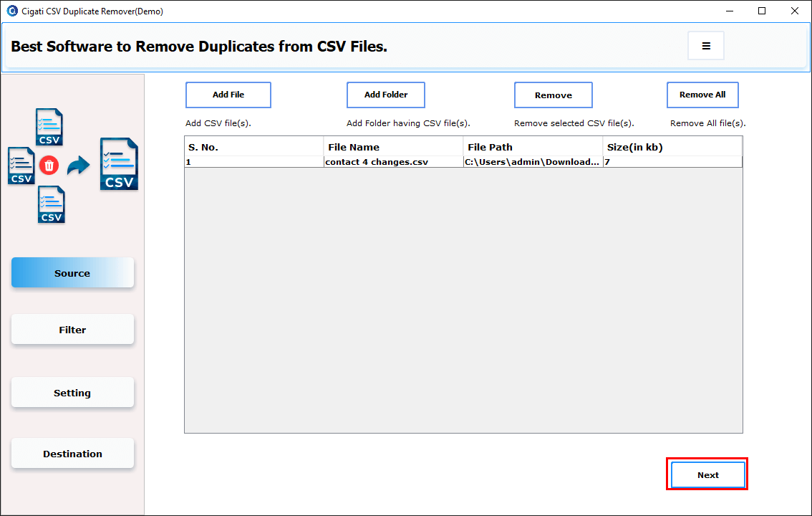Open the Filter step
Viewport: 812px width, 516px height.
(x=72, y=330)
